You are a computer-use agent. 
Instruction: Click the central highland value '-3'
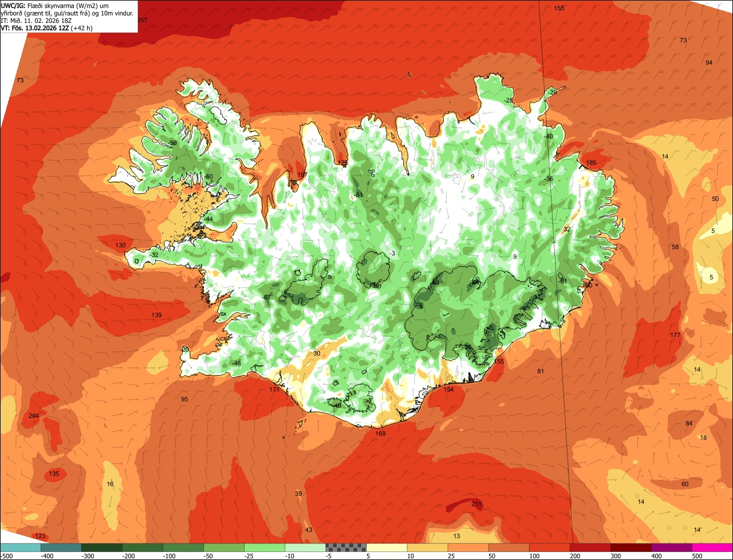click(392, 253)
